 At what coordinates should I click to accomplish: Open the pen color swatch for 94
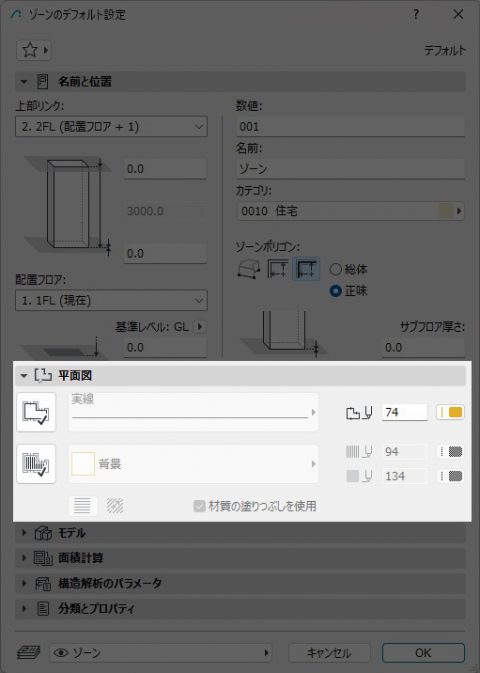tap(450, 452)
